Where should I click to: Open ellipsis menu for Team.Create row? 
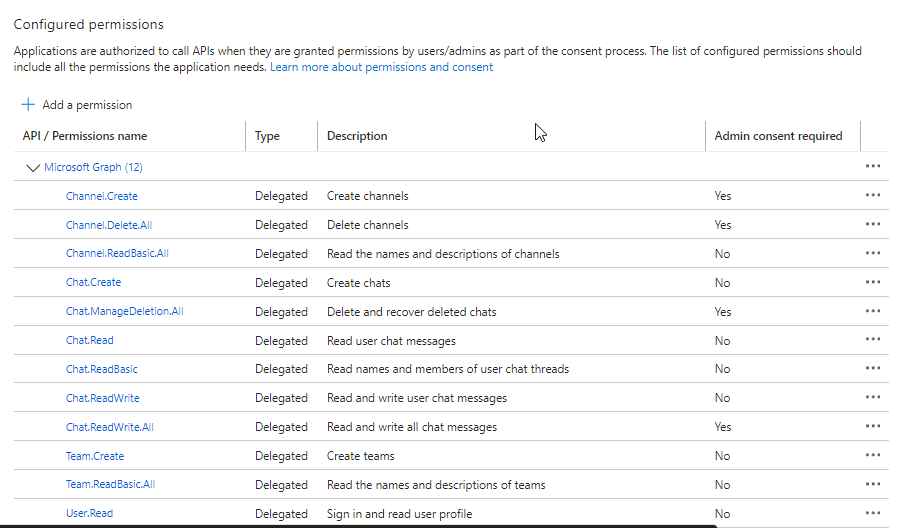click(x=873, y=455)
